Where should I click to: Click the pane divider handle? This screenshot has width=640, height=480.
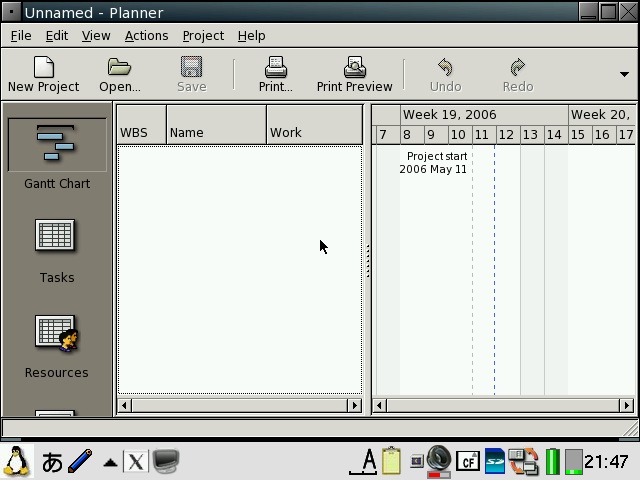click(x=367, y=260)
